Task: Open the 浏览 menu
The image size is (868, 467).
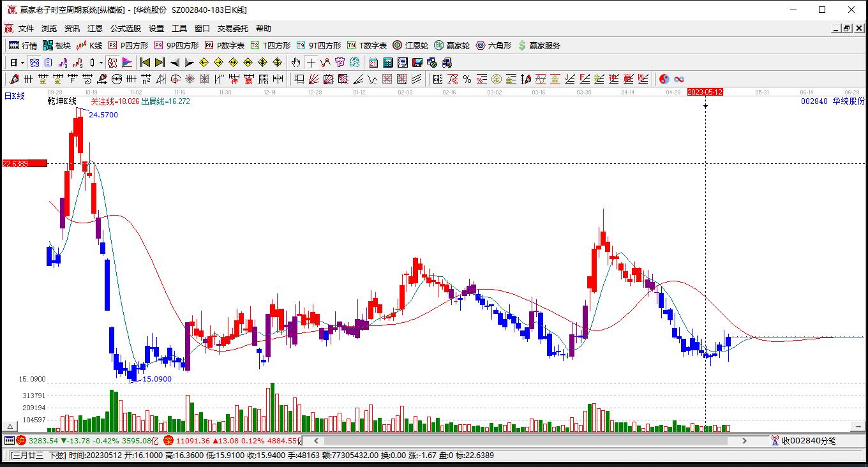Action: [49, 29]
